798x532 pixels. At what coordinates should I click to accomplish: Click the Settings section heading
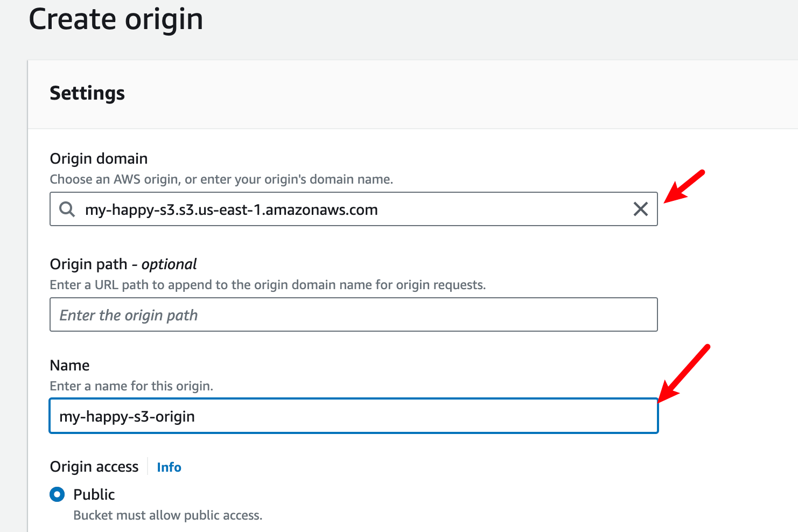click(87, 93)
